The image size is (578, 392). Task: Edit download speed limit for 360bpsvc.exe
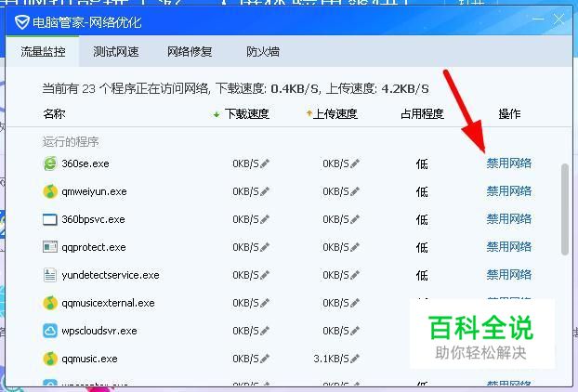point(265,219)
